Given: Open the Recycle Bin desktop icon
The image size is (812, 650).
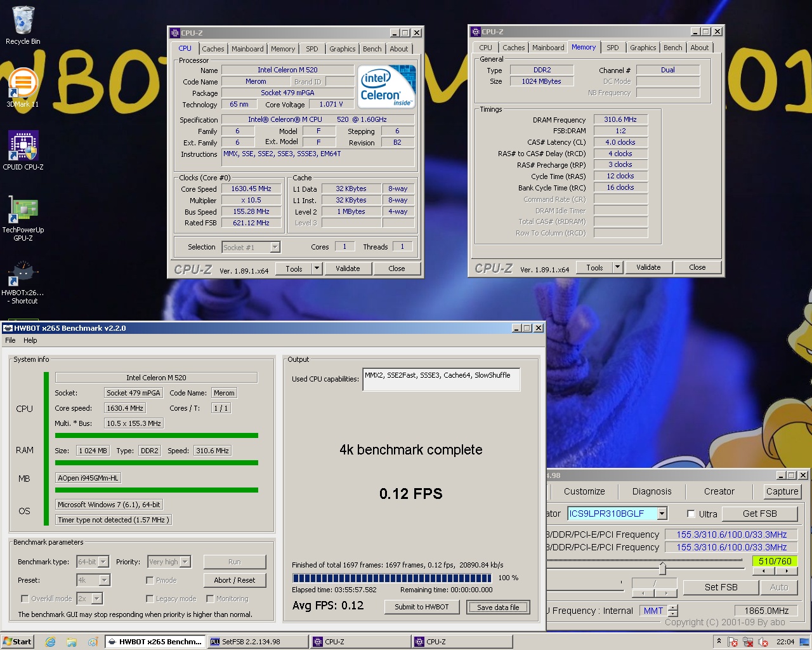Looking at the screenshot, I should tap(23, 25).
